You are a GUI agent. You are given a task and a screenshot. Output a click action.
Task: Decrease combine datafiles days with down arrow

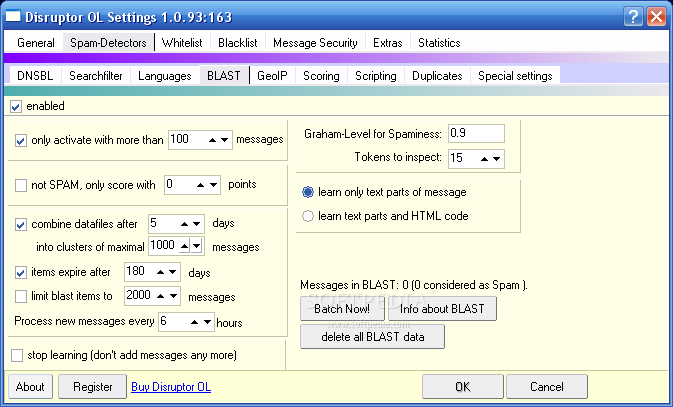197,224
